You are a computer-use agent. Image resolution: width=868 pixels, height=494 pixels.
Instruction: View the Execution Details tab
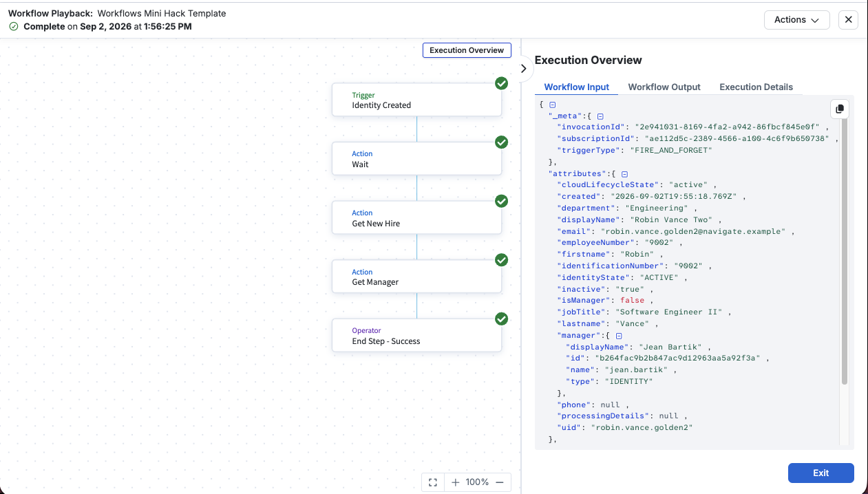click(756, 87)
